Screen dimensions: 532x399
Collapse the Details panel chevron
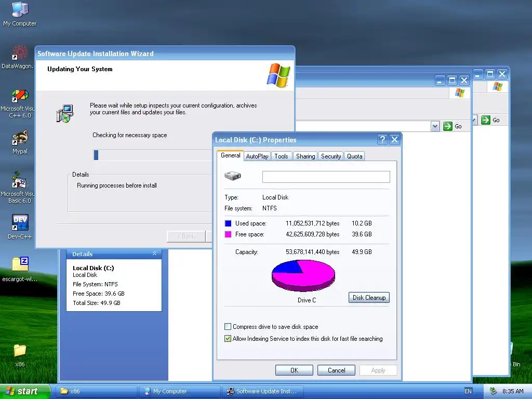point(154,254)
